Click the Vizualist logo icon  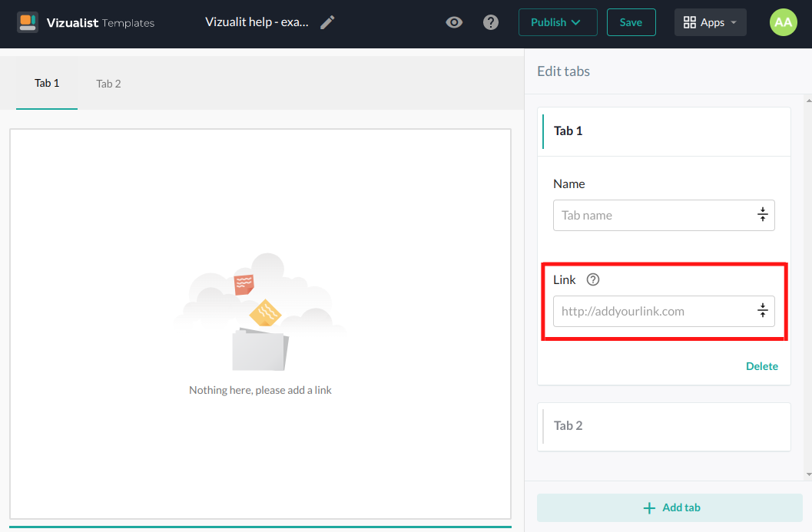(x=28, y=22)
